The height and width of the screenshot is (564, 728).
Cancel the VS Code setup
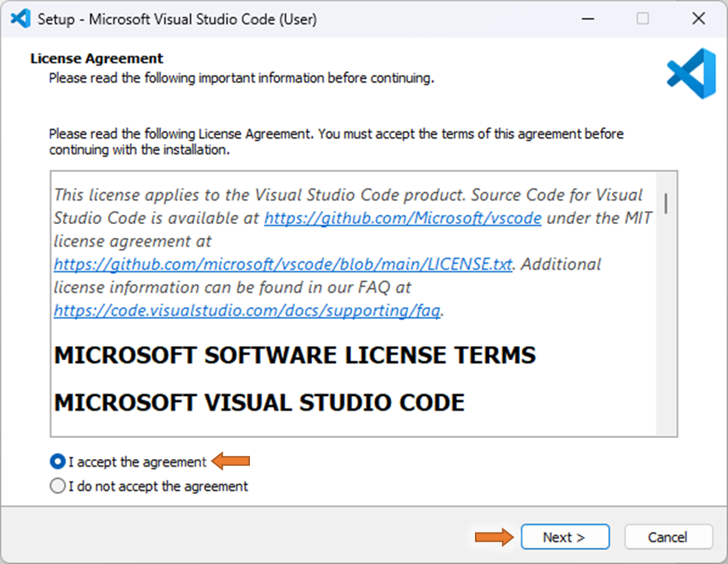(668, 537)
